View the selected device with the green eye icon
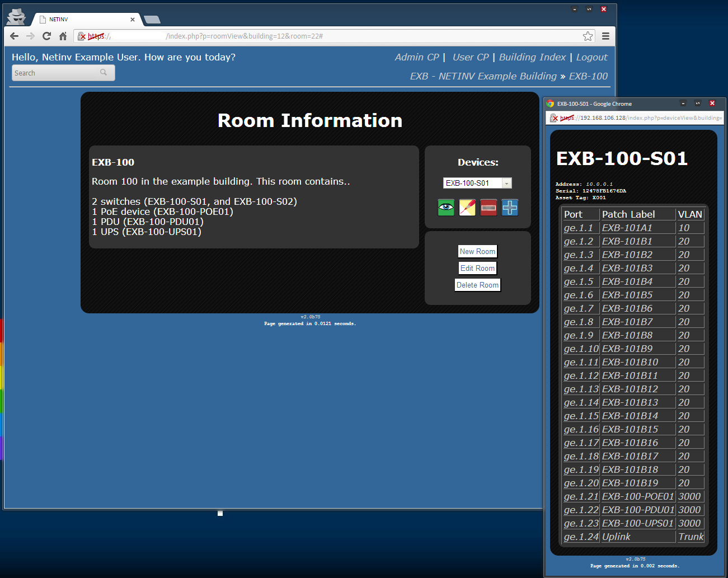Image resolution: width=728 pixels, height=578 pixels. [x=446, y=207]
